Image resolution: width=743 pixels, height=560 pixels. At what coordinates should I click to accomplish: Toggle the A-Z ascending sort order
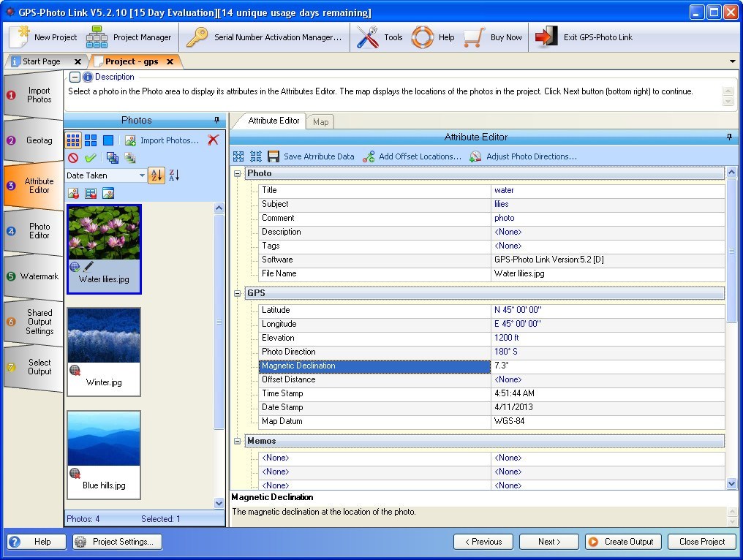click(156, 175)
